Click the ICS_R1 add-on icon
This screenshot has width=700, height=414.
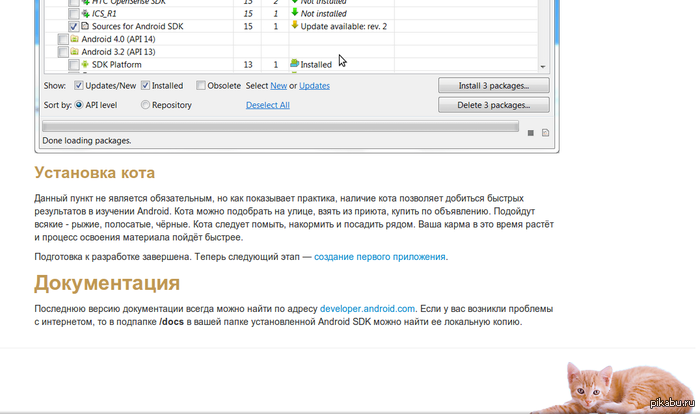pos(85,13)
